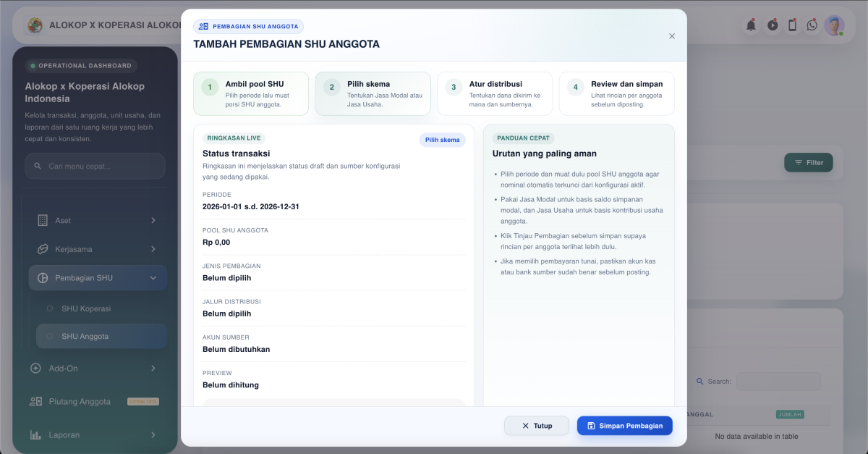This screenshot has height=454, width=868.
Task: Collapse the Pembagian SHU menu
Action: (153, 278)
